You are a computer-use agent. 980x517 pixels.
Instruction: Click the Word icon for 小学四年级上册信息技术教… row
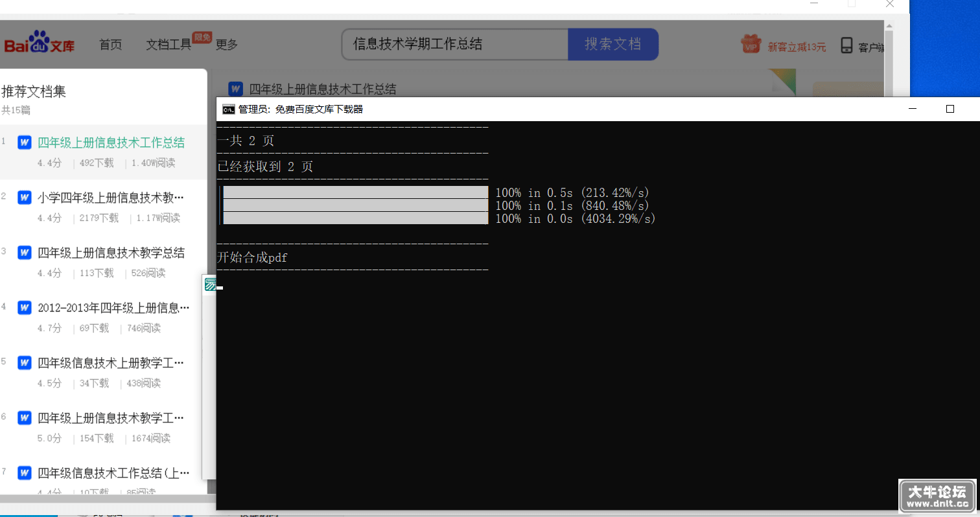pyautogui.click(x=25, y=197)
